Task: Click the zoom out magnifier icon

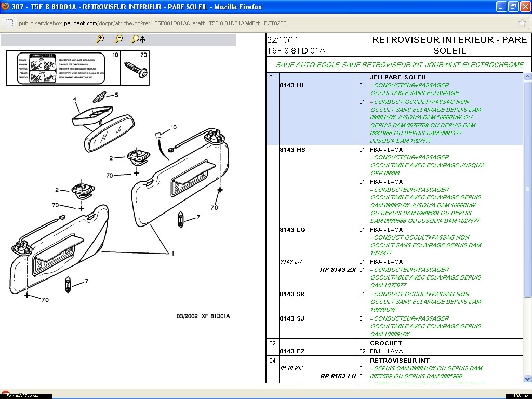Action: pyautogui.click(x=119, y=39)
